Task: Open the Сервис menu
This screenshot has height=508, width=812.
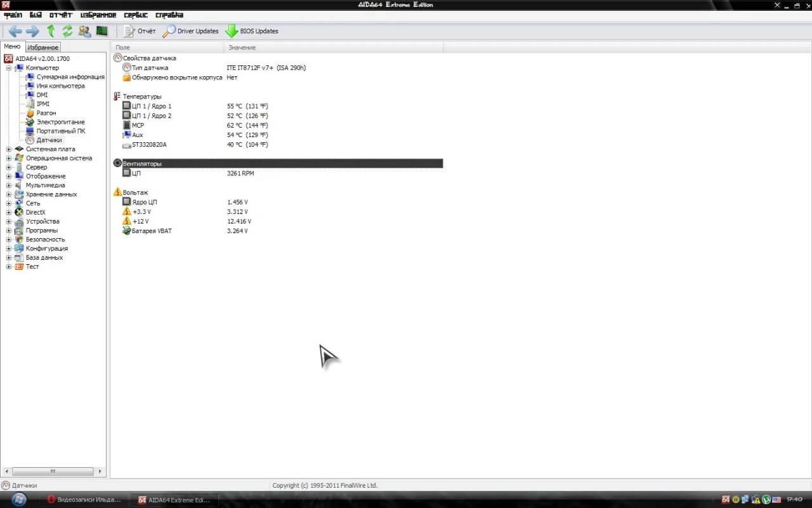Action: click(136, 15)
